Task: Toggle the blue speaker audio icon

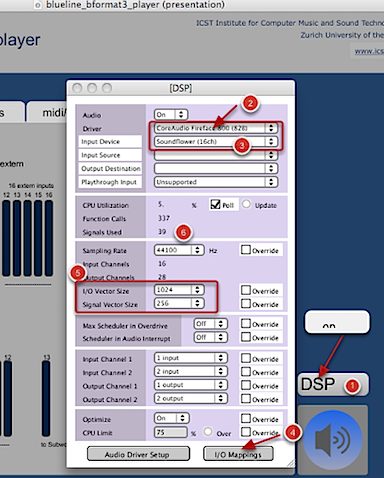Action: [x=333, y=440]
